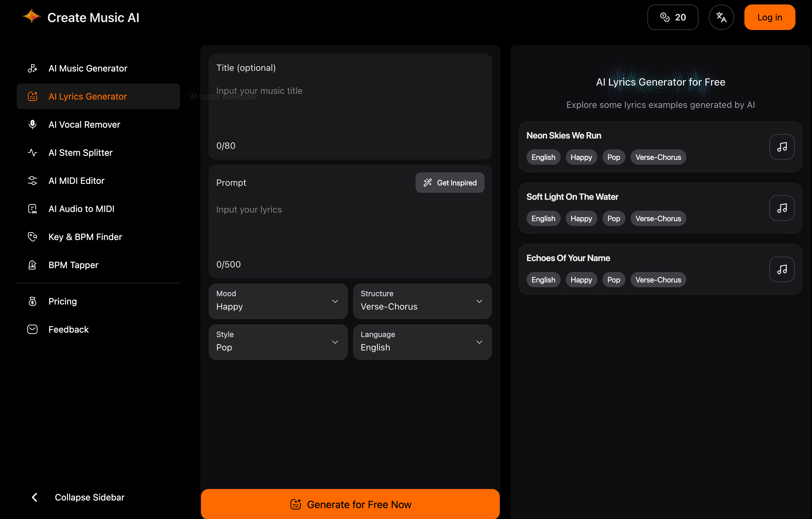Open the BPM Tapper tool

click(73, 265)
